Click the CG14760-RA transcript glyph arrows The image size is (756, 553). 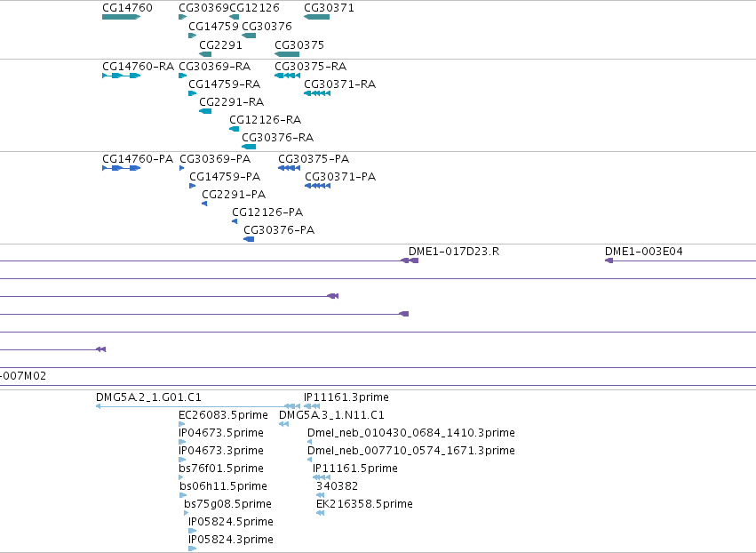point(121,76)
